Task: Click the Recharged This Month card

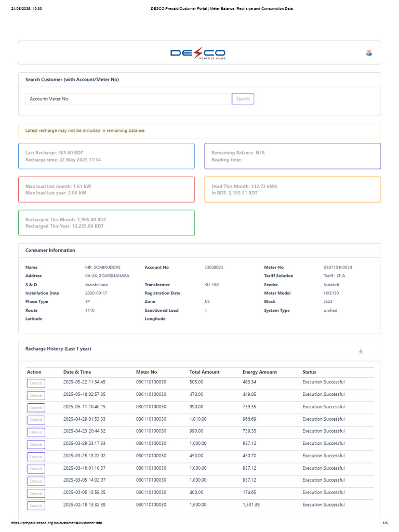Action: tap(107, 223)
